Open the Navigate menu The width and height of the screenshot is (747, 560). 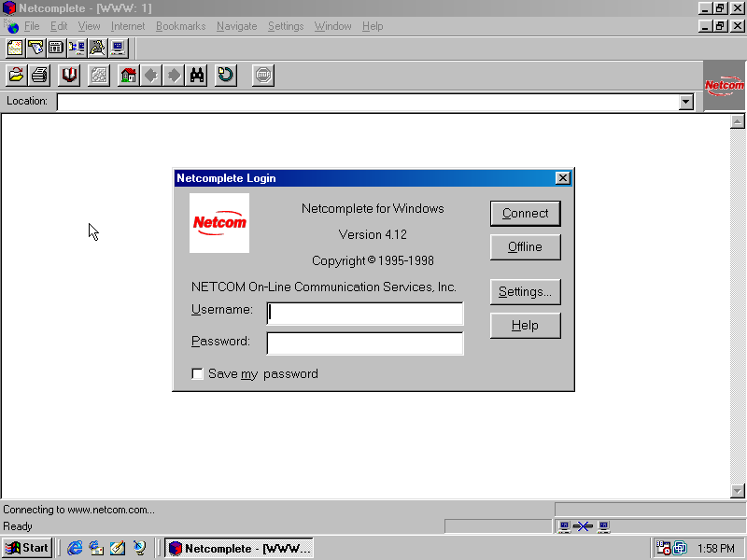coord(236,26)
